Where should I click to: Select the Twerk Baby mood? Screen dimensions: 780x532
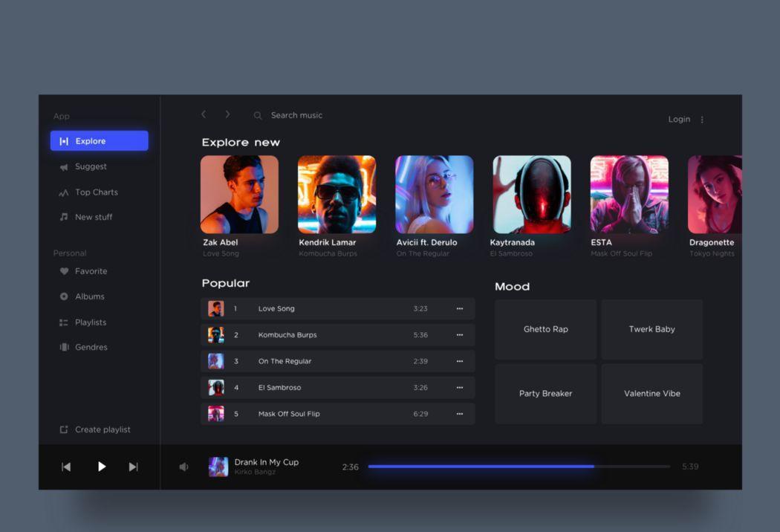point(652,329)
